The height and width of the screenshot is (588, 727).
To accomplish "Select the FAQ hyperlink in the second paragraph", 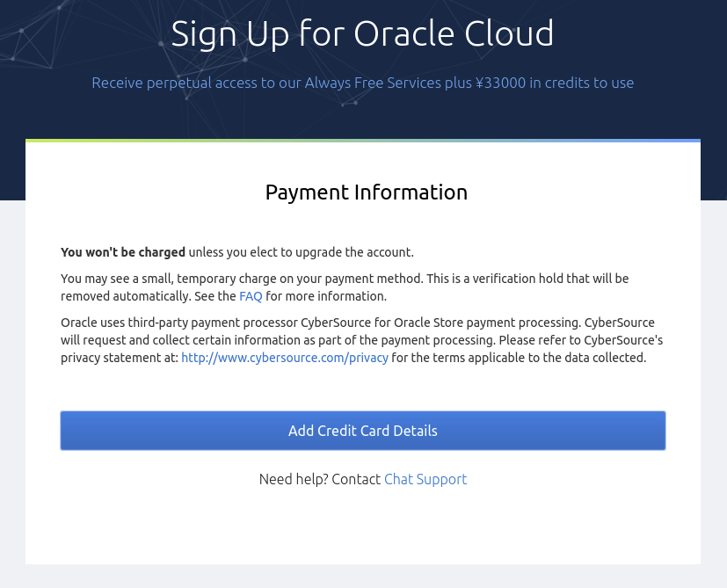I will pyautogui.click(x=251, y=296).
